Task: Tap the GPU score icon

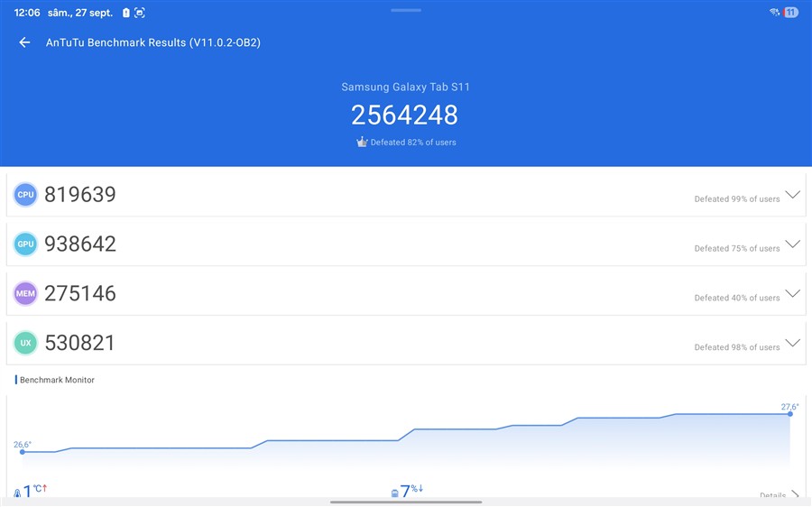Action: coord(25,244)
